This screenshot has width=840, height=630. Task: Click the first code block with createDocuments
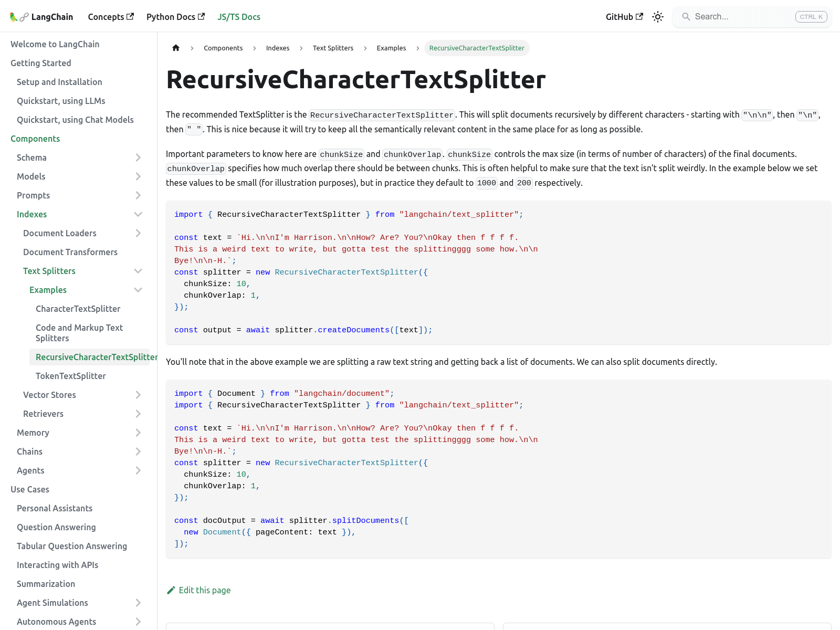click(499, 272)
